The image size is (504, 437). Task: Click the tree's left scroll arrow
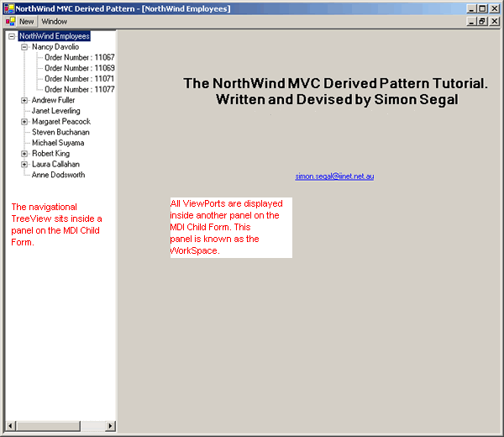10,426
